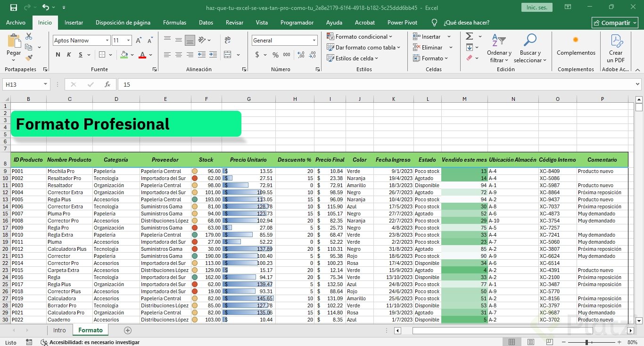Apply the borders icon in Fuente group
The image size is (644, 346).
[x=102, y=55]
